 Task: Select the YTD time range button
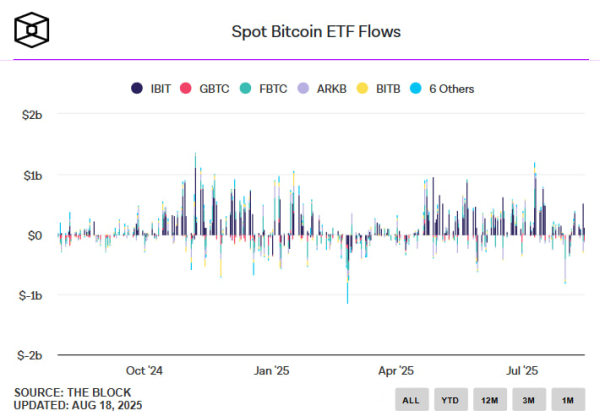(450, 400)
